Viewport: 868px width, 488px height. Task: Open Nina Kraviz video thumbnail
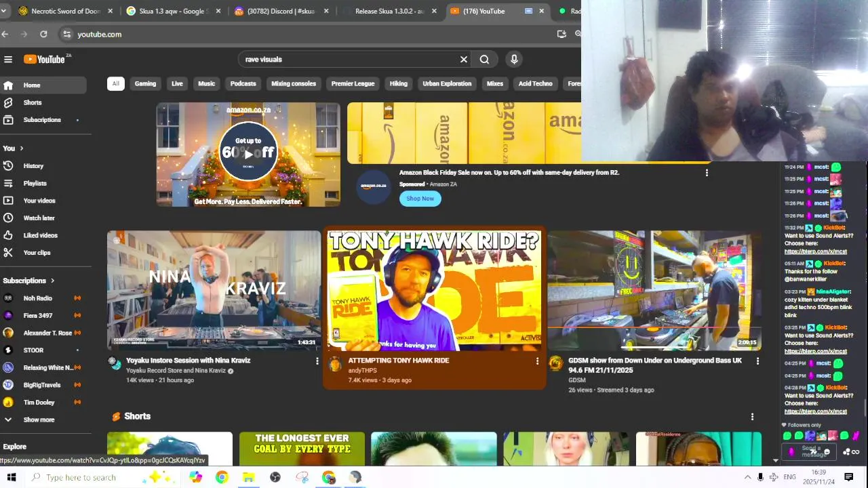pos(214,291)
